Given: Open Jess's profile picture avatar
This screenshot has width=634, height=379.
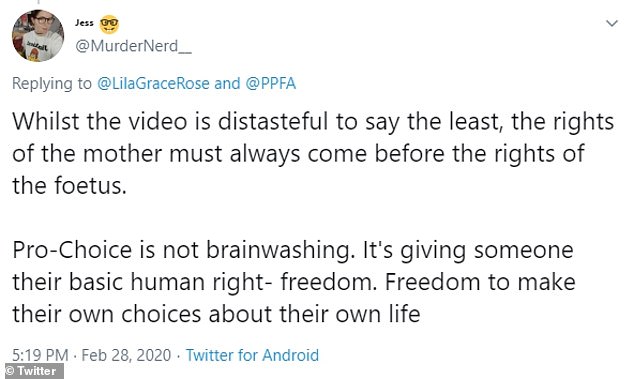Looking at the screenshot, I should coord(38,36).
